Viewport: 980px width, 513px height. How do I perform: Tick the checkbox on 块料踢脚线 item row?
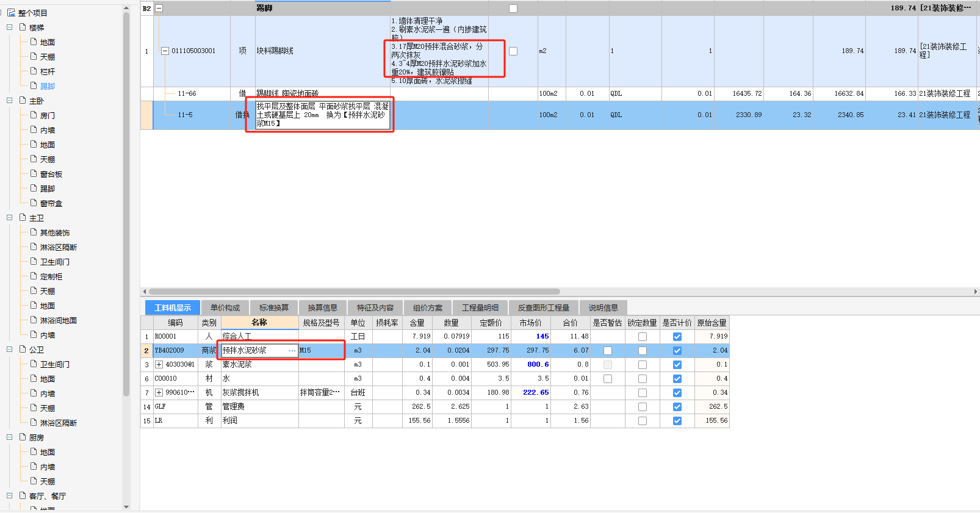click(513, 51)
